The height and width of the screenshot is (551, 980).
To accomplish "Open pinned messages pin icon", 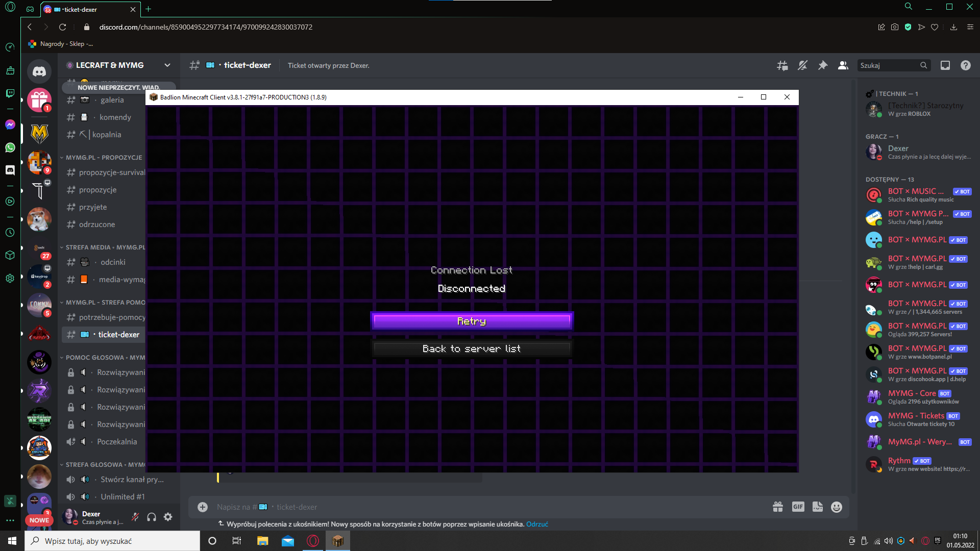I will point(823,65).
